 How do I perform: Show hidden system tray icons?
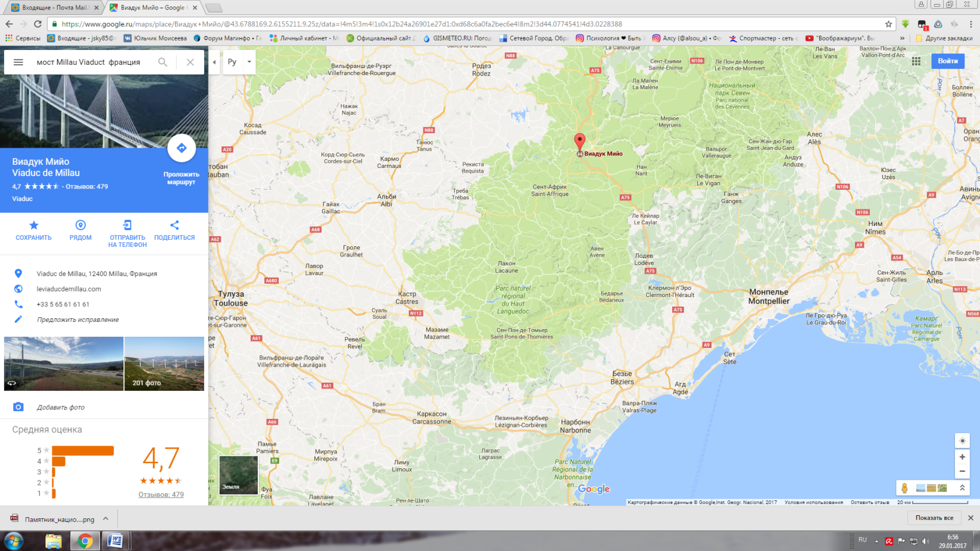click(x=876, y=541)
